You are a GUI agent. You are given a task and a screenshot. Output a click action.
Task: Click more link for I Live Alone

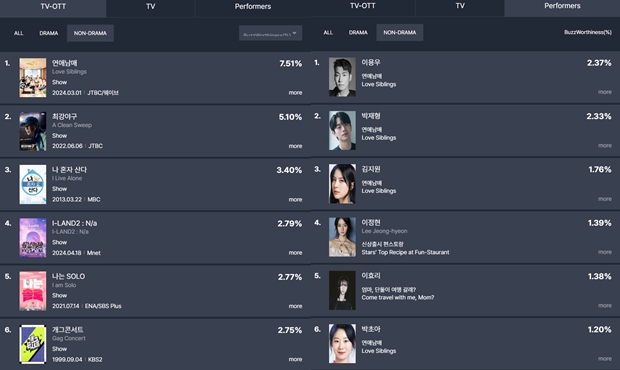pos(295,200)
